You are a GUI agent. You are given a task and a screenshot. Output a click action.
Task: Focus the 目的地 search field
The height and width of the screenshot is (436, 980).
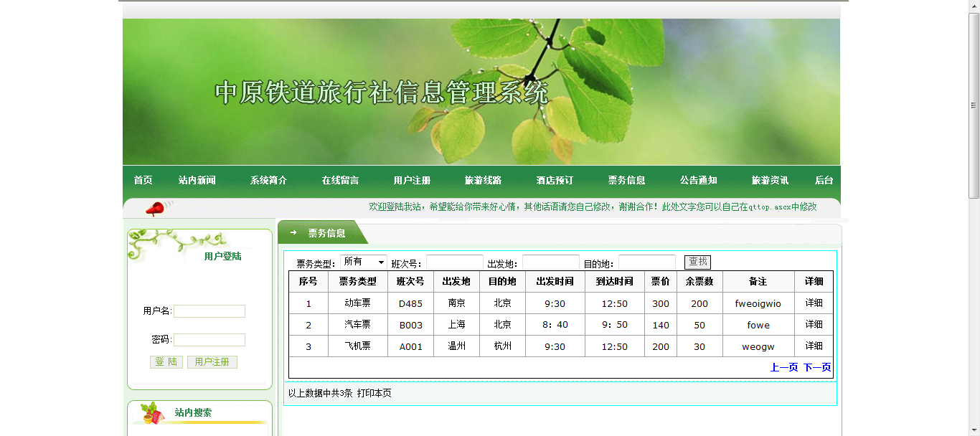coord(647,262)
